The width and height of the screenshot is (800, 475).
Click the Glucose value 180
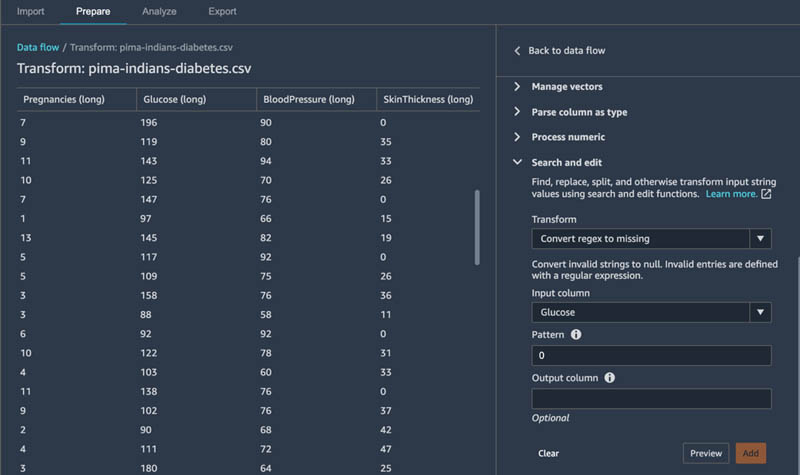point(149,468)
